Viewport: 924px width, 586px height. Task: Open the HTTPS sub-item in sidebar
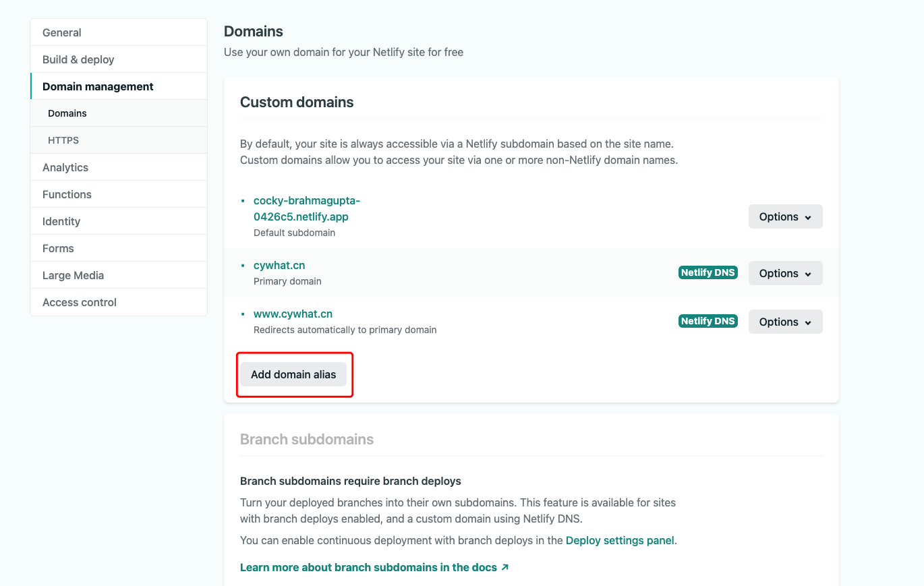63,140
